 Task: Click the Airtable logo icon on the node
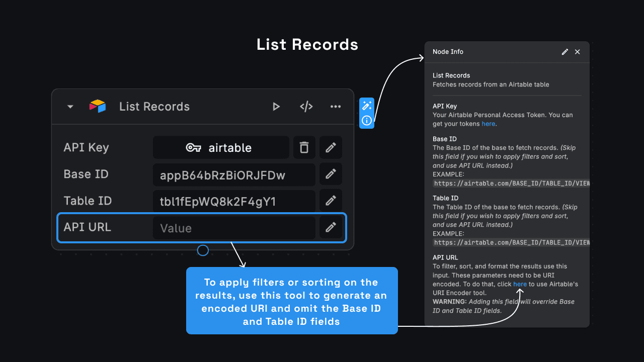point(98,106)
